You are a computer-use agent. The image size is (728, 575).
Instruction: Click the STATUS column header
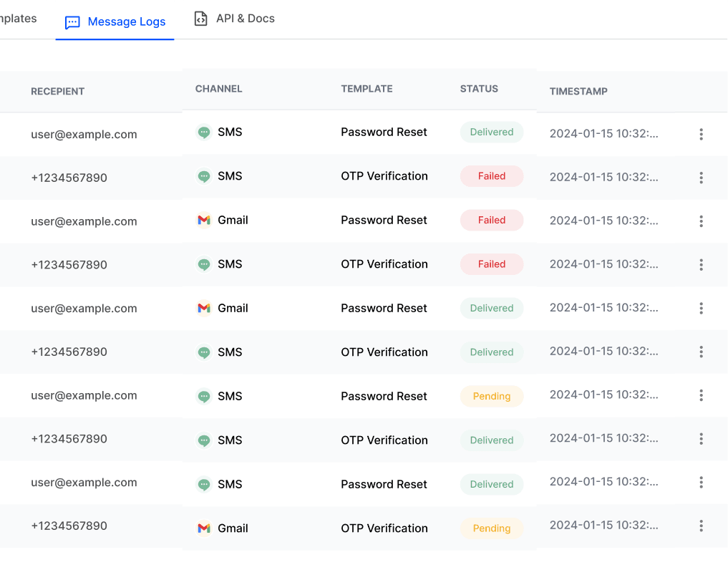point(479,89)
